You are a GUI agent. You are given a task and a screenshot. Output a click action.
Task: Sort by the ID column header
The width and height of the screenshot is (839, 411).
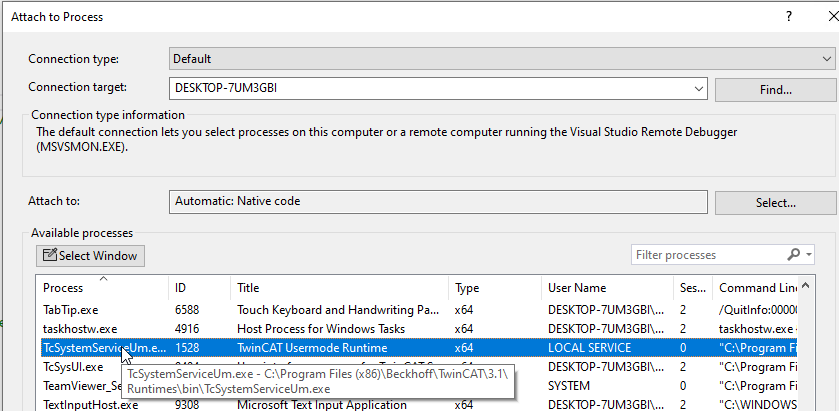(198, 288)
